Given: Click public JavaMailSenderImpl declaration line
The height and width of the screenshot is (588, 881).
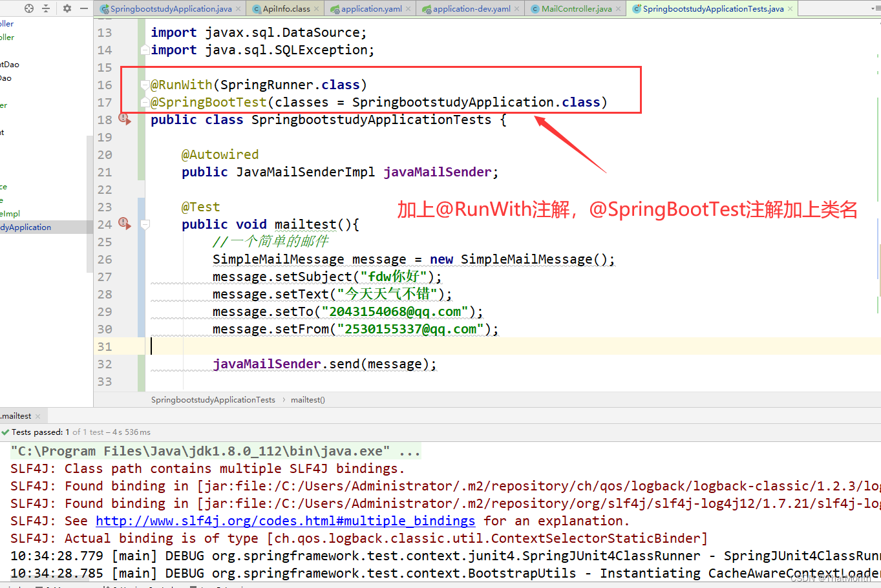Looking at the screenshot, I should [340, 172].
